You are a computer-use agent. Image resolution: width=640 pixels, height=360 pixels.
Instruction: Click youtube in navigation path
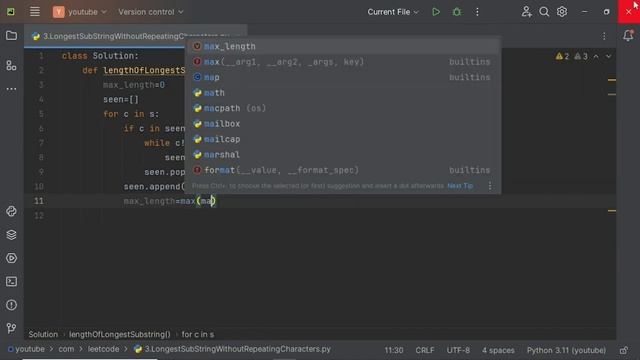29,349
